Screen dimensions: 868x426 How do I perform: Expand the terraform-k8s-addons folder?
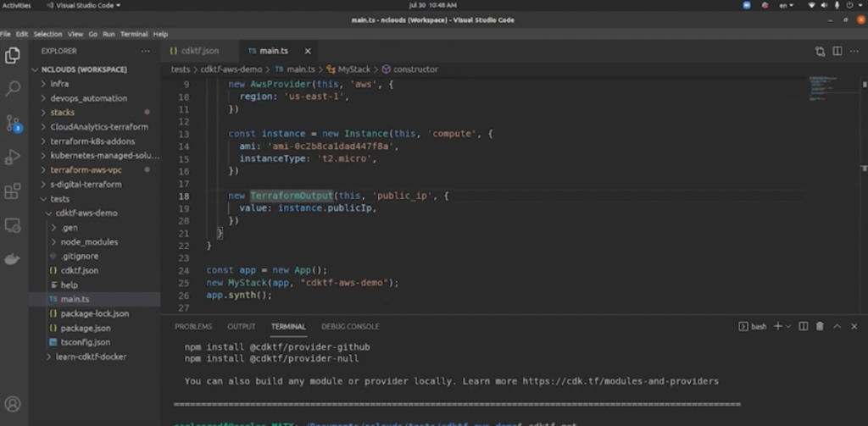pos(95,141)
